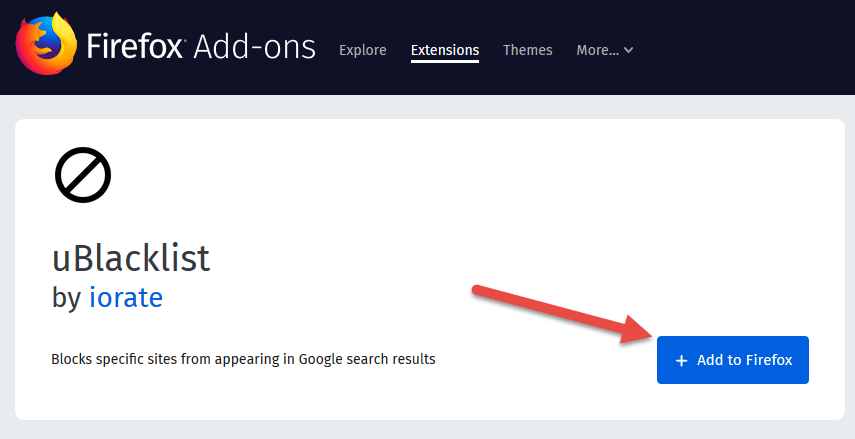Go to the Themes section
This screenshot has width=855, height=439.
click(x=527, y=50)
